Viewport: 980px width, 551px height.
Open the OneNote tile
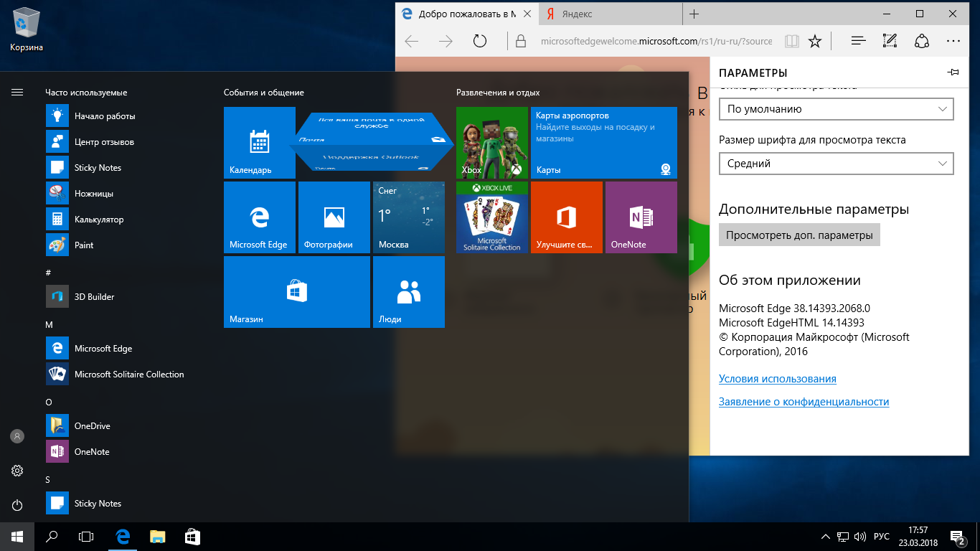tap(641, 217)
